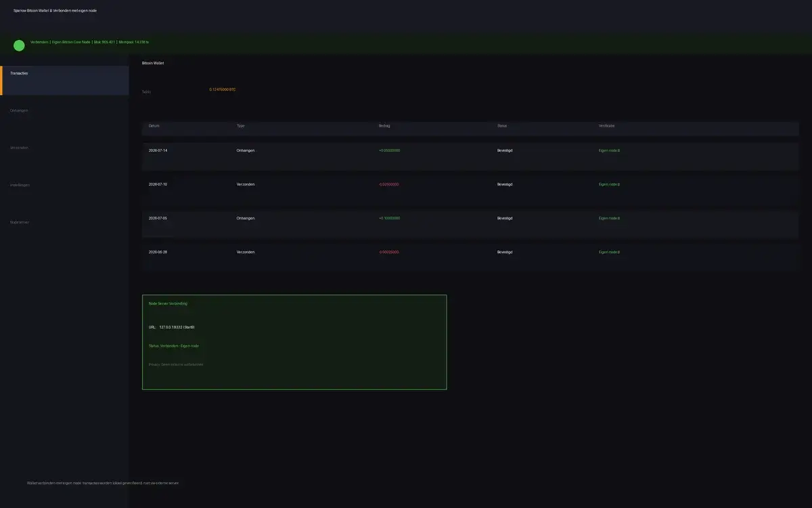The height and width of the screenshot is (508, 812).
Task: Click the Verificatie column header
Action: click(606, 126)
